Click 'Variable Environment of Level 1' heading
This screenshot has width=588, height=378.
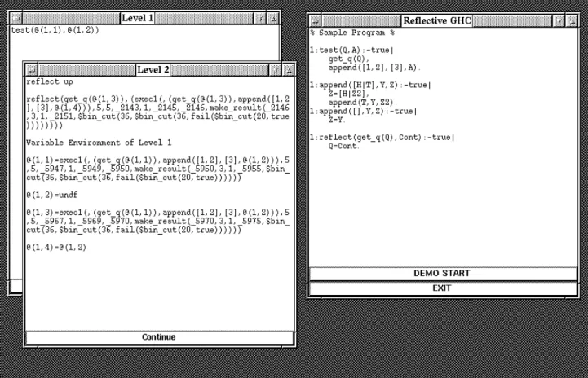click(99, 143)
